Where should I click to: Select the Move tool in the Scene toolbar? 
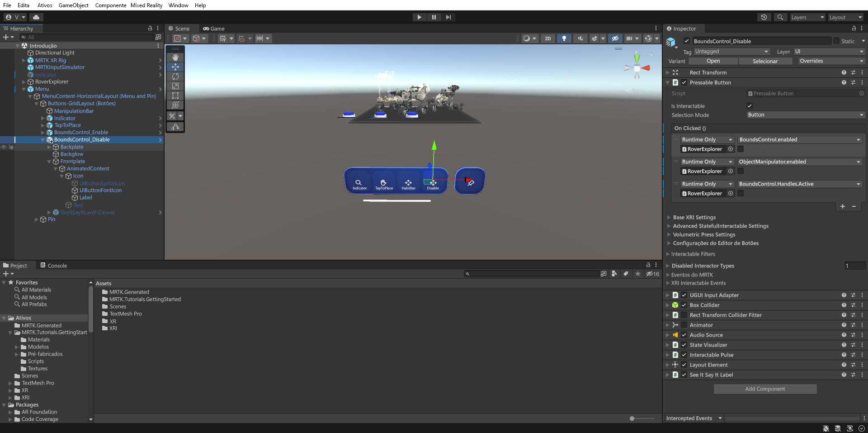click(175, 67)
